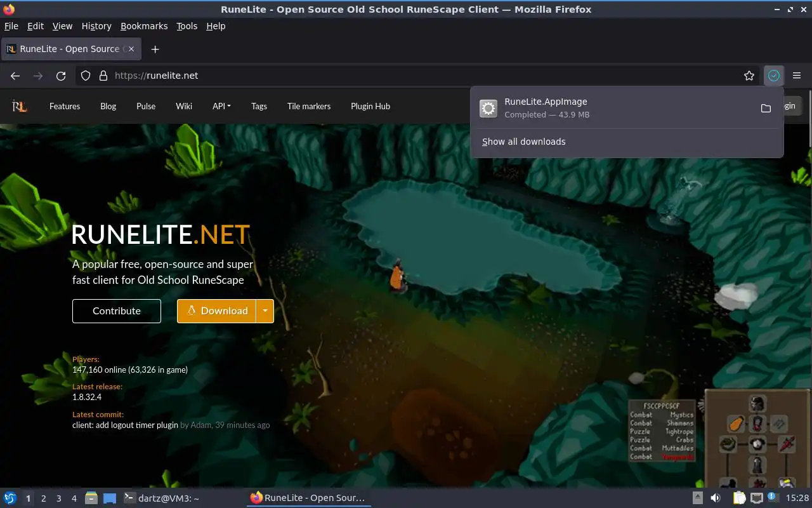Screen dimensions: 812x508
Task: Click the RuneLite.AppImage download entry name
Action: pyautogui.click(x=546, y=102)
